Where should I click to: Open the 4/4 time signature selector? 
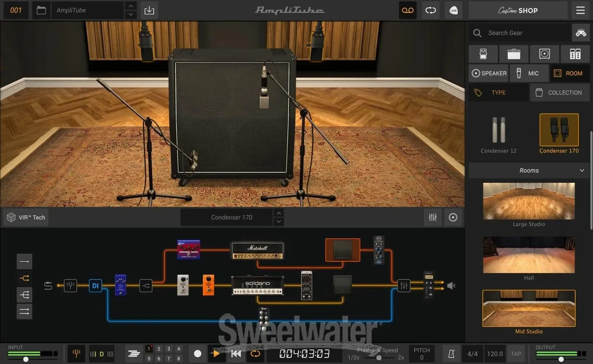pyautogui.click(x=472, y=354)
